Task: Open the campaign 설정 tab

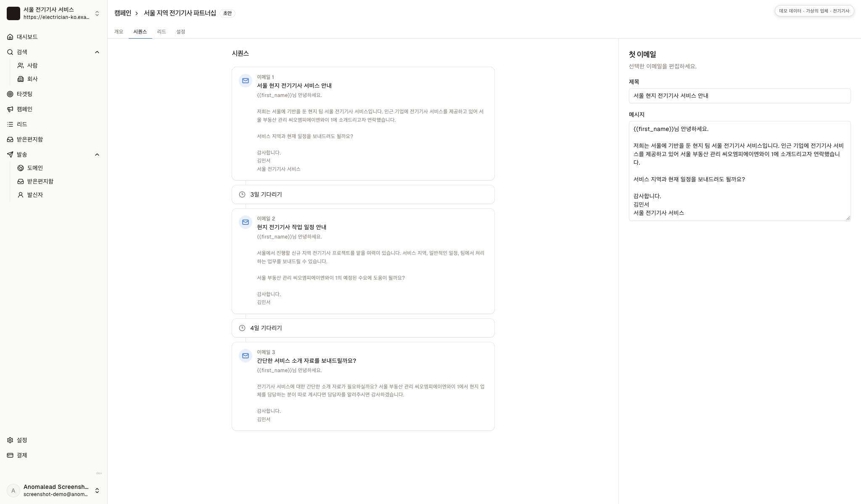Action: (x=181, y=31)
